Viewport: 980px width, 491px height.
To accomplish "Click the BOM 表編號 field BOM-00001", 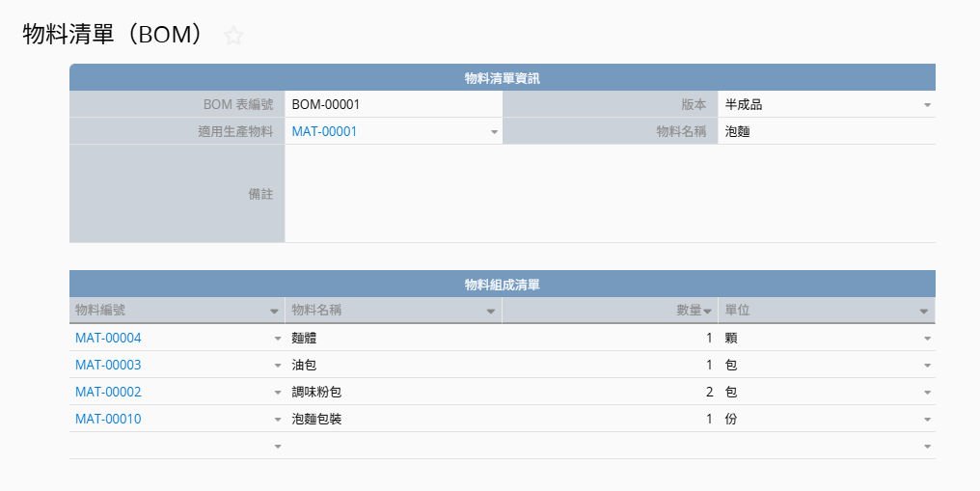I will coord(393,104).
